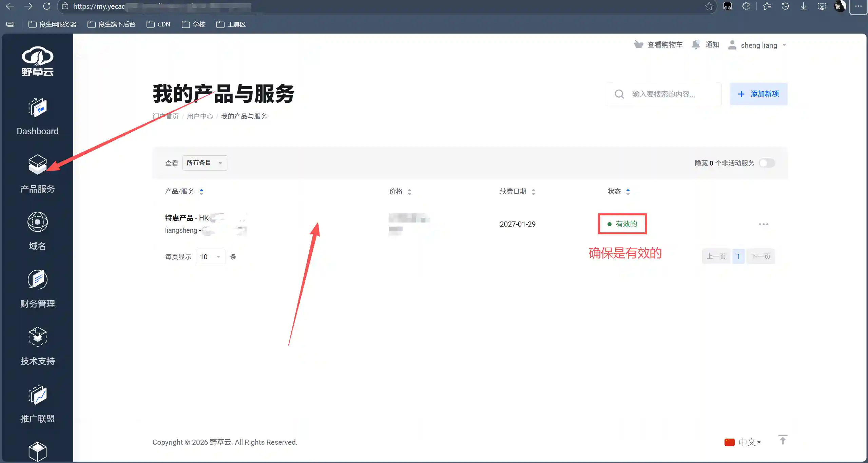Open browser downloads icon

(804, 6)
